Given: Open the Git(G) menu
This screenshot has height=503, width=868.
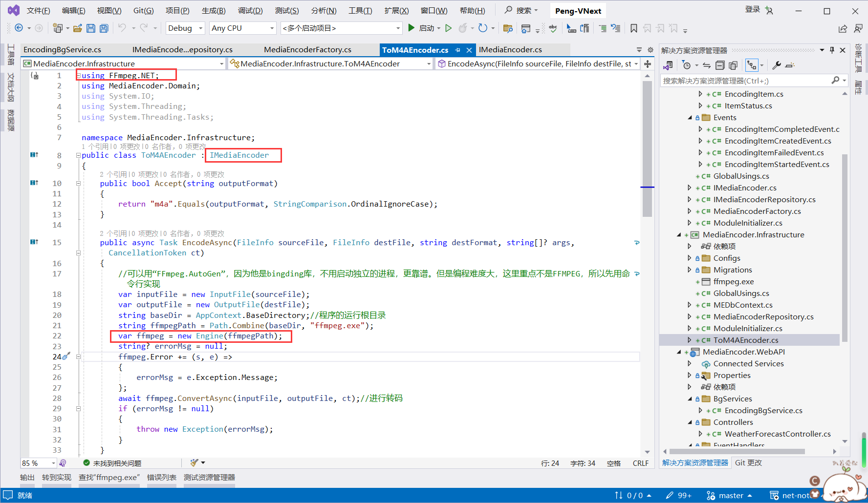Looking at the screenshot, I should 144,11.
